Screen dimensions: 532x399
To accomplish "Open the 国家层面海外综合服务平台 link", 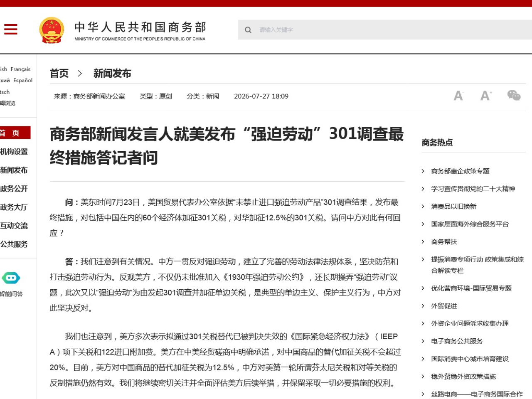I will [x=470, y=224].
